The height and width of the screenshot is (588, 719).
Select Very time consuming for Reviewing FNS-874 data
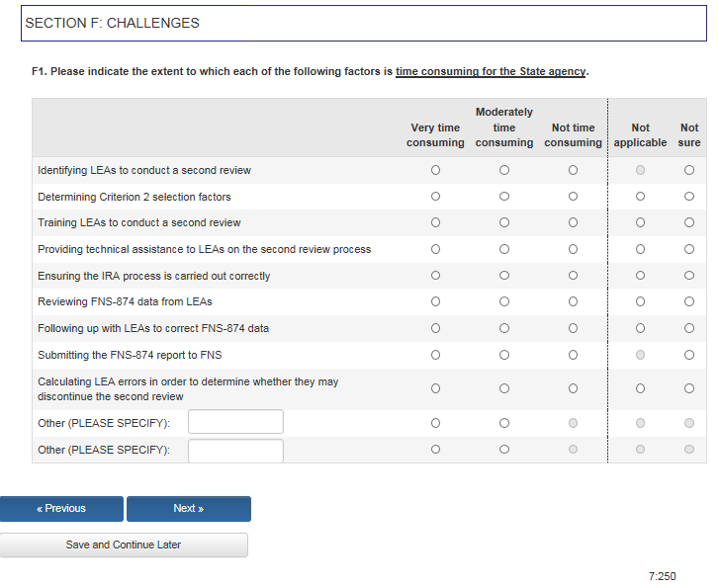(x=435, y=301)
